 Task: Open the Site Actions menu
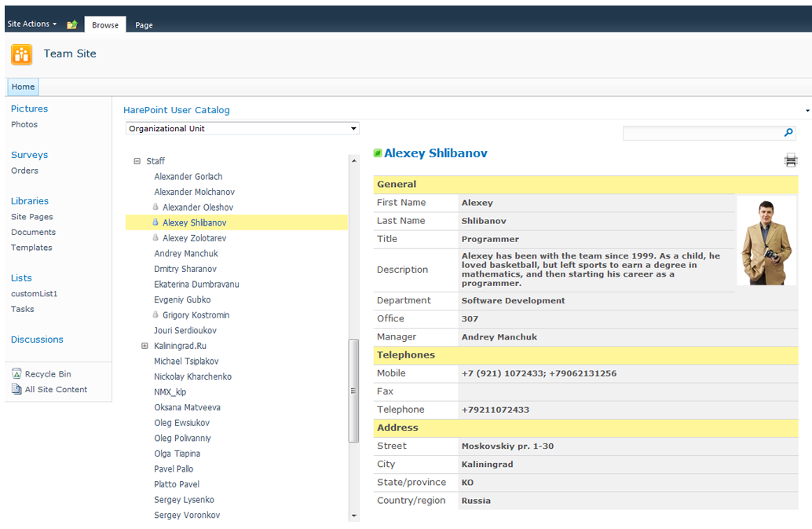(31, 24)
